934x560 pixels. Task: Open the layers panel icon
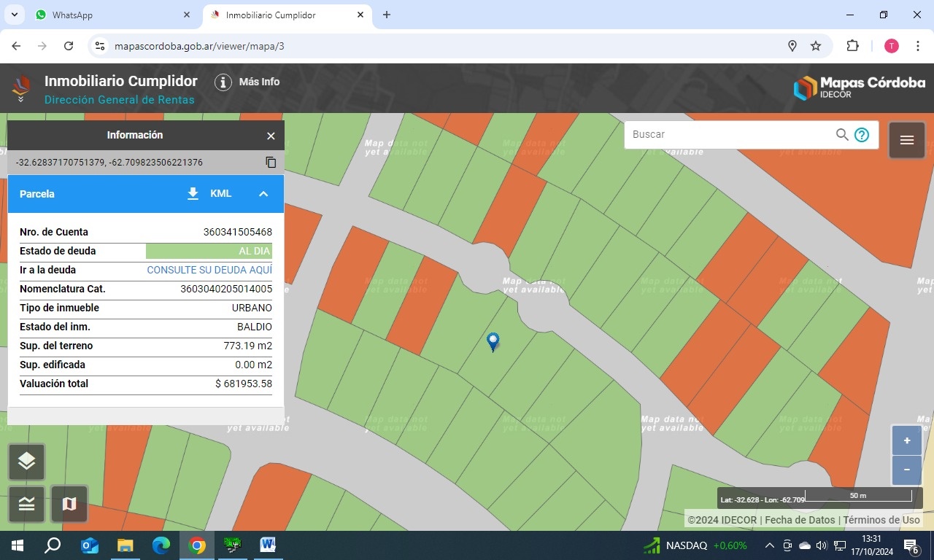pos(27,462)
